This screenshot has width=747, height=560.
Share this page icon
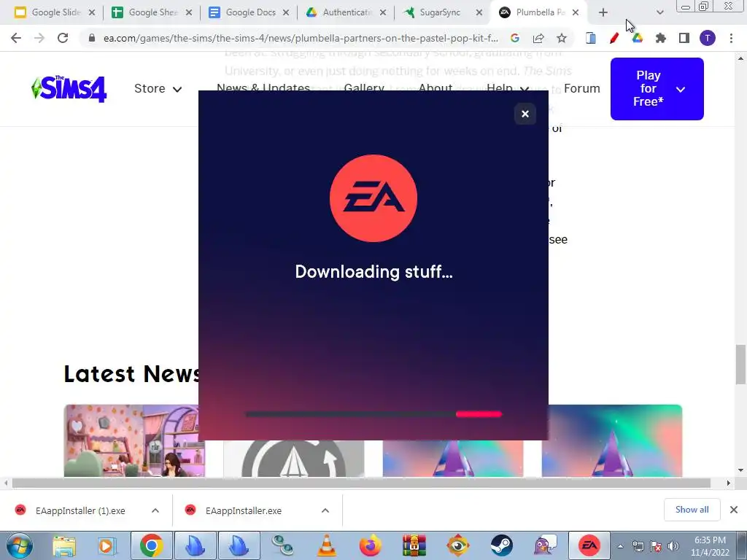click(538, 38)
